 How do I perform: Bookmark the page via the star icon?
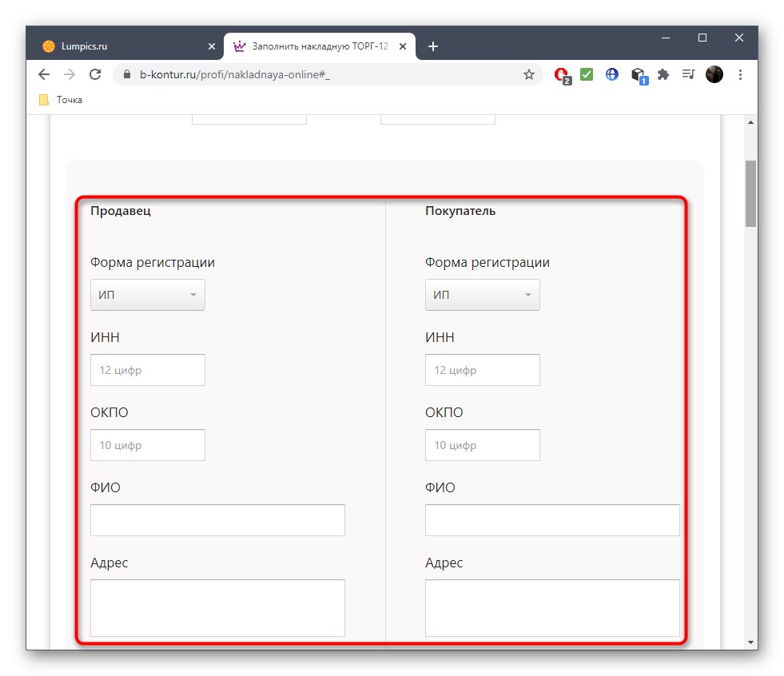(528, 74)
